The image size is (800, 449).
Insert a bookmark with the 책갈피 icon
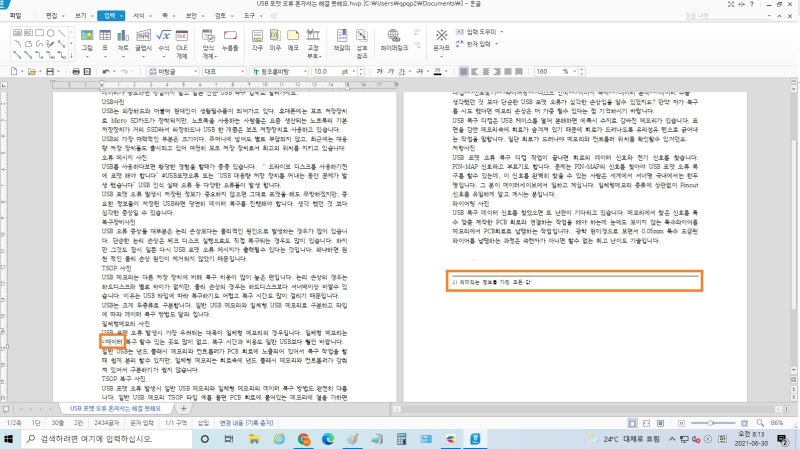(342, 40)
